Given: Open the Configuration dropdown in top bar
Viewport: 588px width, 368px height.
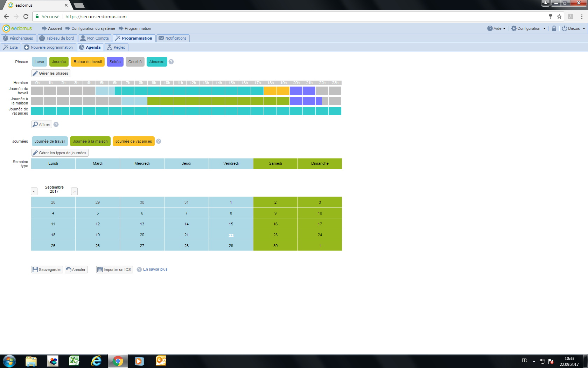Looking at the screenshot, I should [528, 28].
